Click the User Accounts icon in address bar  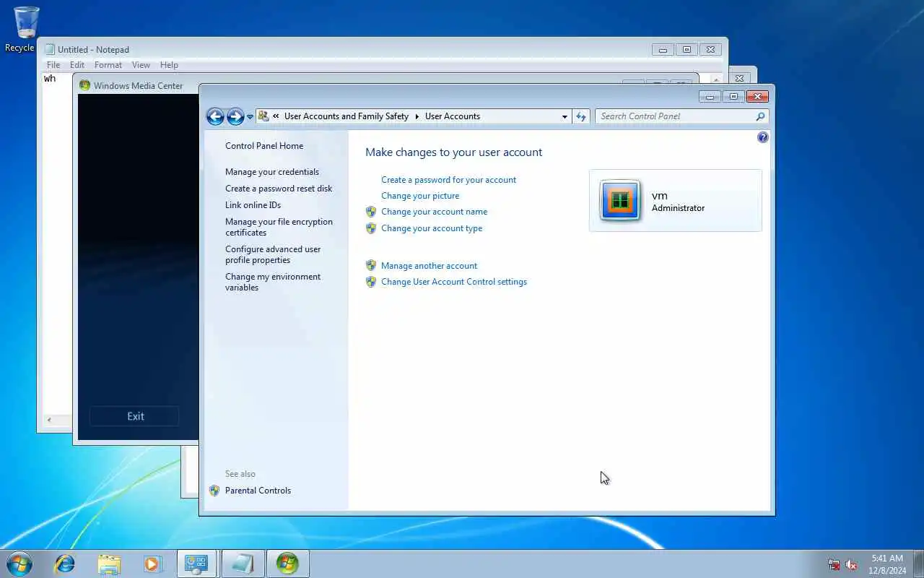coord(263,116)
